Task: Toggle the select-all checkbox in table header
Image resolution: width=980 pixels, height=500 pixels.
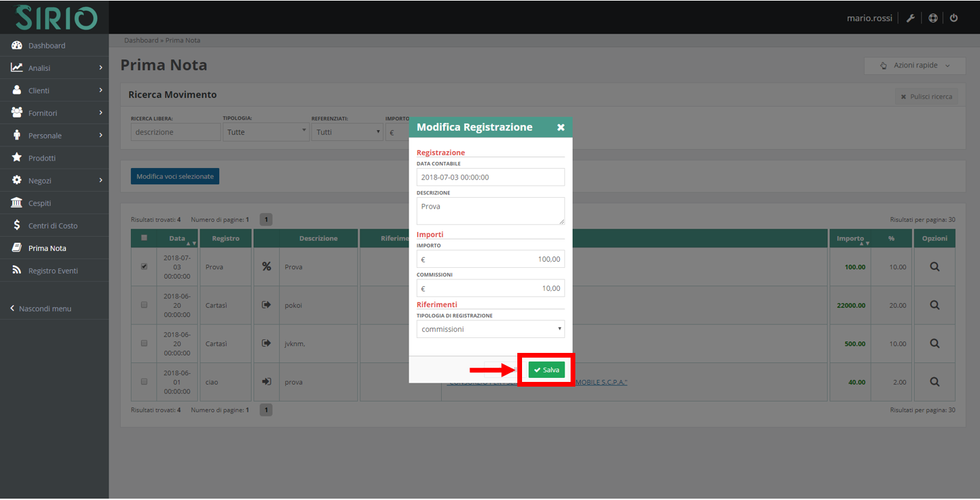Action: (x=144, y=238)
